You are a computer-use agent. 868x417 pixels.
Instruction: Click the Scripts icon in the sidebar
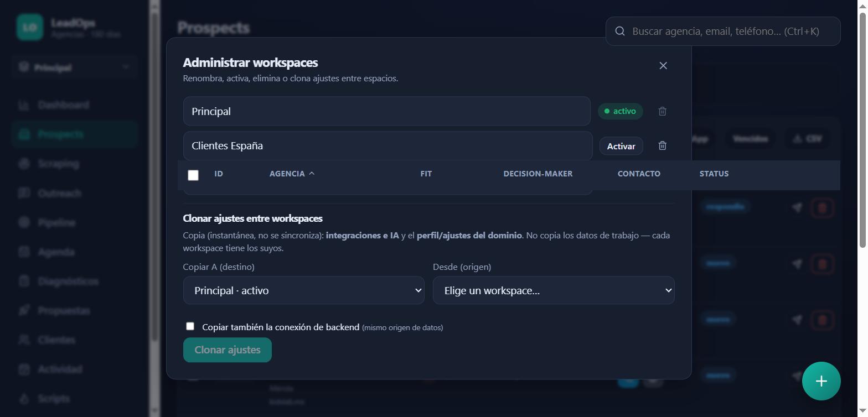point(24,398)
